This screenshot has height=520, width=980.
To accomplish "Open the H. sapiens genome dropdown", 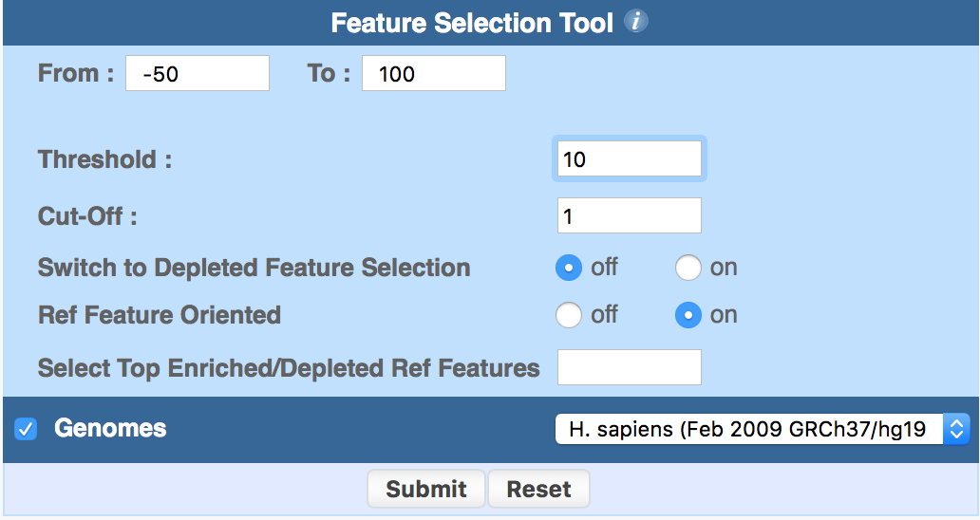I will 762,429.
